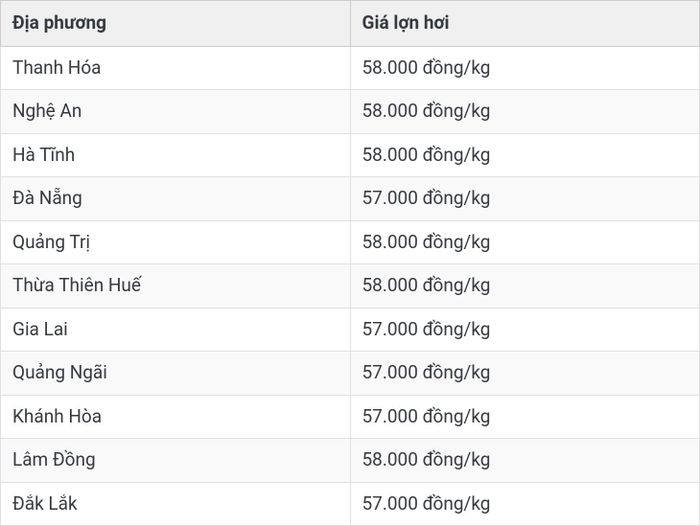This screenshot has width=700, height=526.
Task: Select the Hà Tĩnh cell
Action: pyautogui.click(x=175, y=155)
